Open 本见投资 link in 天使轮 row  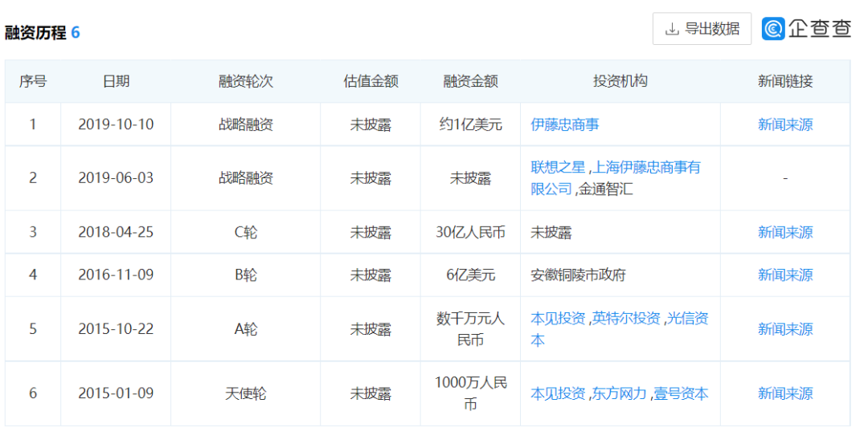[558, 393]
